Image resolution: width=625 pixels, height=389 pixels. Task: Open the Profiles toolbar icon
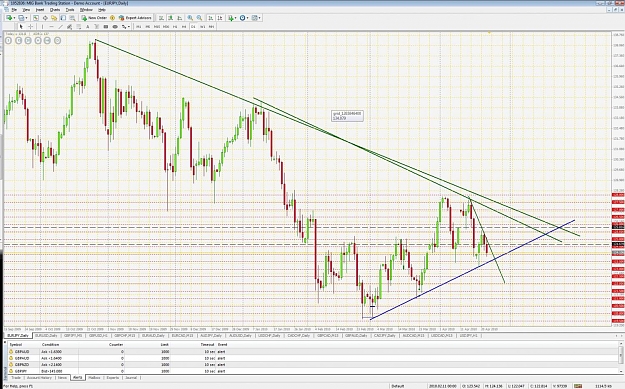tap(21, 18)
